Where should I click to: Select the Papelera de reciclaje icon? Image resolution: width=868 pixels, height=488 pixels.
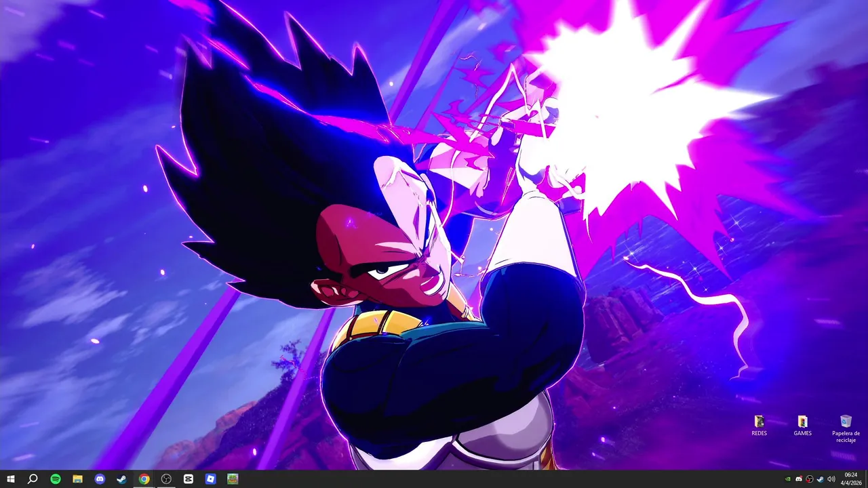[846, 428]
